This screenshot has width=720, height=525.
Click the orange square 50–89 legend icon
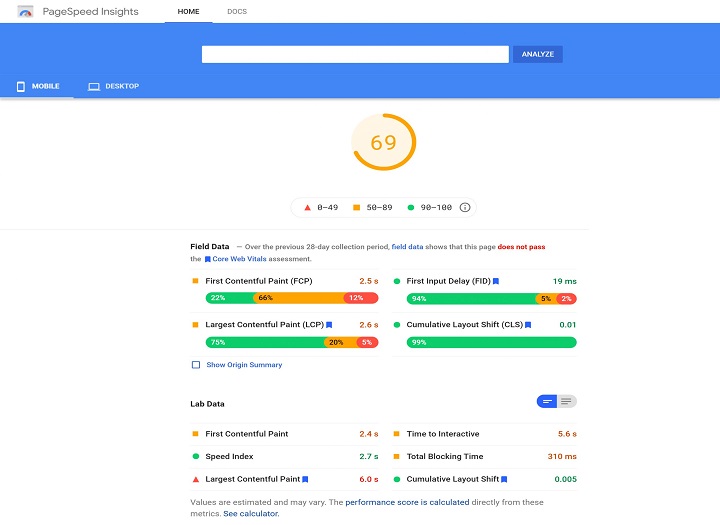(356, 208)
